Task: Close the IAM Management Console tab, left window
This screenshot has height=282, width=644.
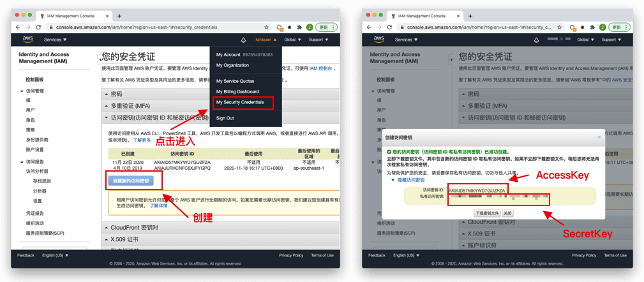Action: [108, 16]
